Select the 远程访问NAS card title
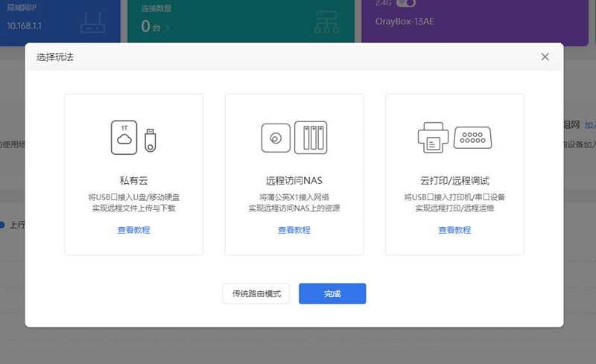596x364 pixels. coord(294,180)
